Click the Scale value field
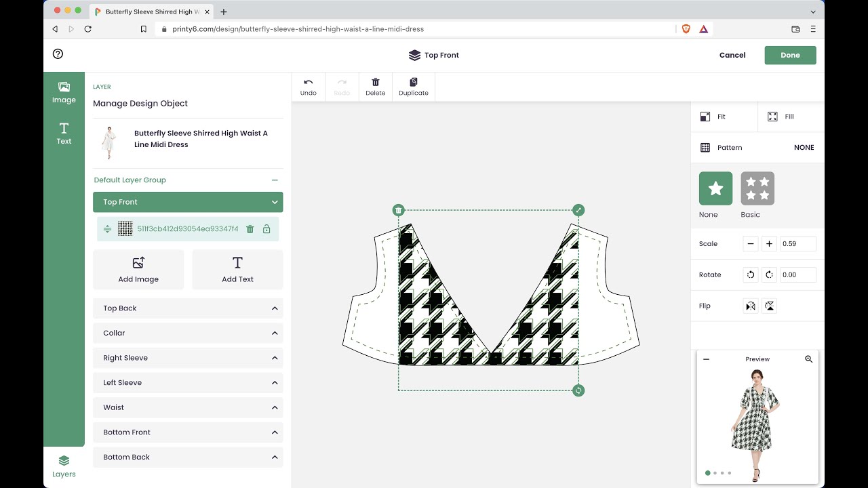 pyautogui.click(x=797, y=244)
